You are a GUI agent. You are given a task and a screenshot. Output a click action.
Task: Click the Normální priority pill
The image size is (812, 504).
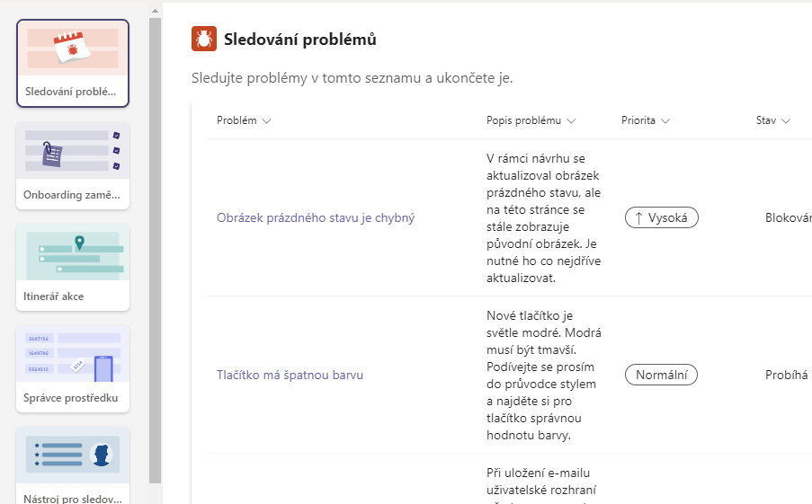coord(661,376)
